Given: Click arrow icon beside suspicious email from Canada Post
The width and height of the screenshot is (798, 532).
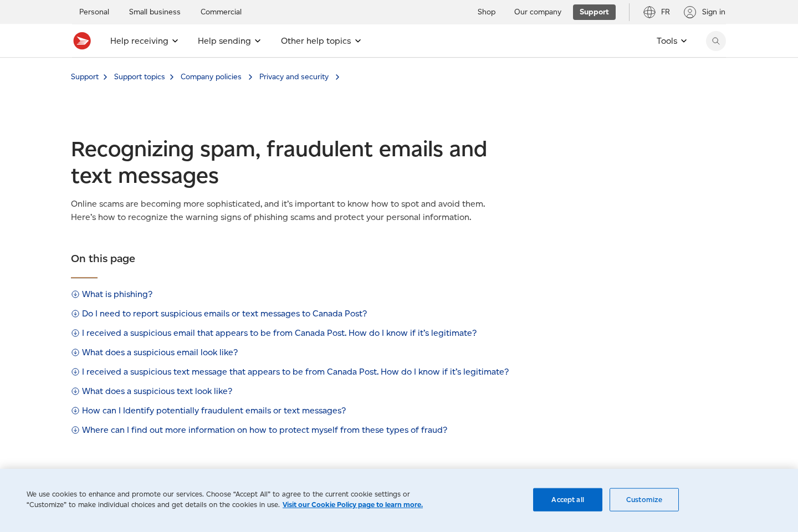Looking at the screenshot, I should click(x=75, y=333).
